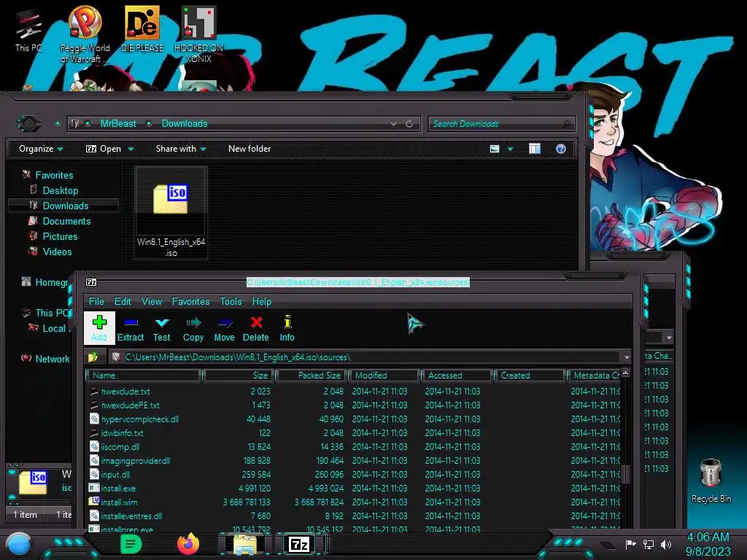Click the Copy icon in 7-Zip toolbar
Screen dimensions: 747x560
coord(193,328)
